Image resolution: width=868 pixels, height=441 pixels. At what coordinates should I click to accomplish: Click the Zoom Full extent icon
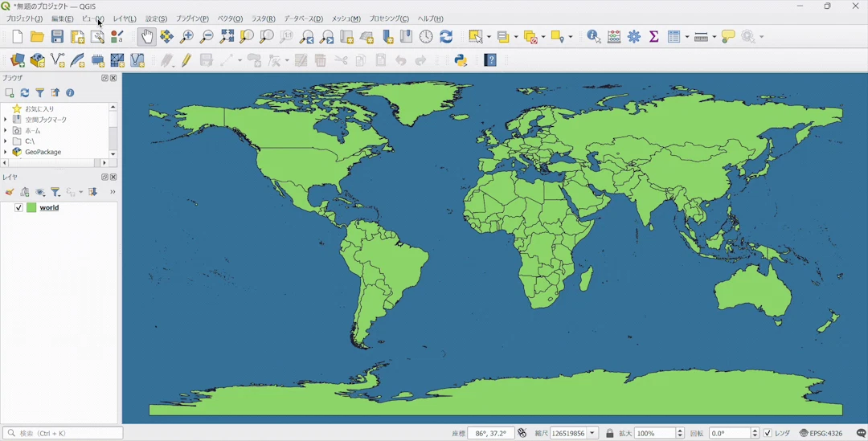227,36
